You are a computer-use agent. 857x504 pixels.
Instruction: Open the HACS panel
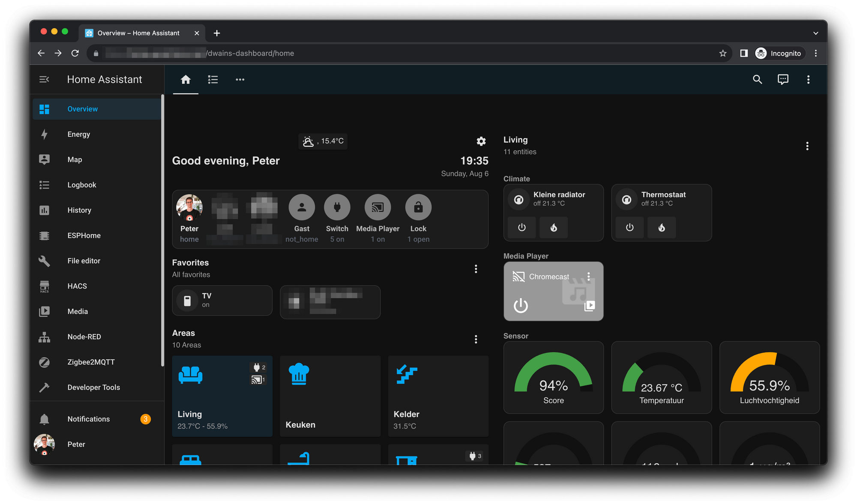click(x=76, y=286)
